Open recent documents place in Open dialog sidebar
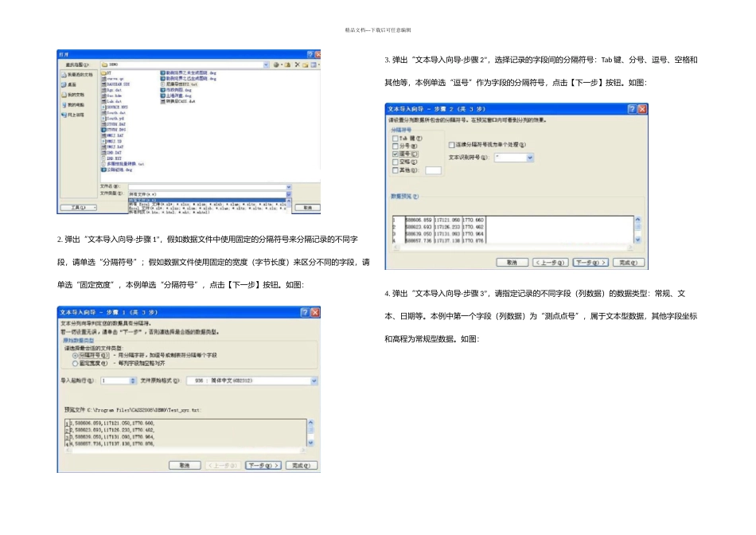The image size is (756, 535). (x=77, y=74)
